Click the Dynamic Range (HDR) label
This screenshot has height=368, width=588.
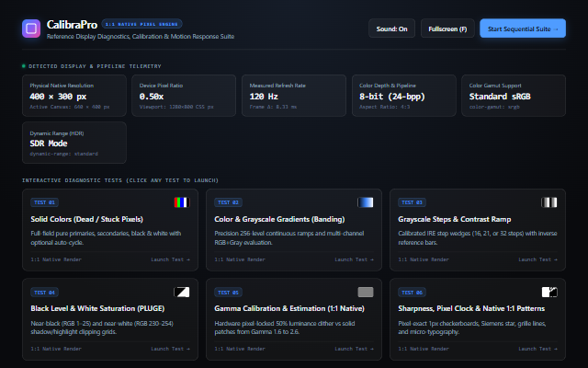pos(57,133)
